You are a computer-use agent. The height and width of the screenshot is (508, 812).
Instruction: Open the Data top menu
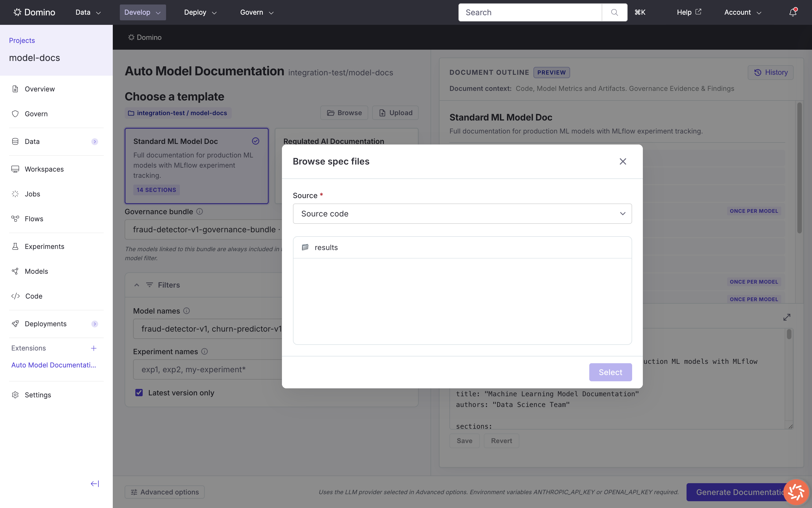click(x=88, y=12)
